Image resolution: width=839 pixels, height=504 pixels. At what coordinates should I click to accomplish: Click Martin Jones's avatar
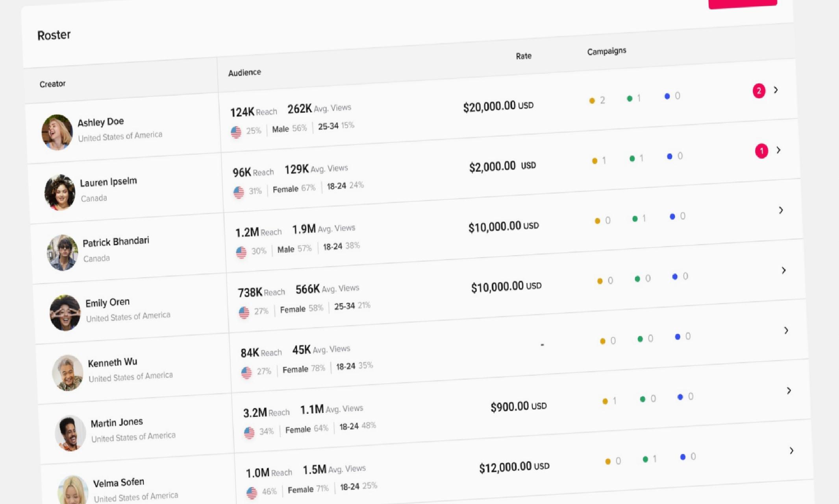click(x=70, y=433)
